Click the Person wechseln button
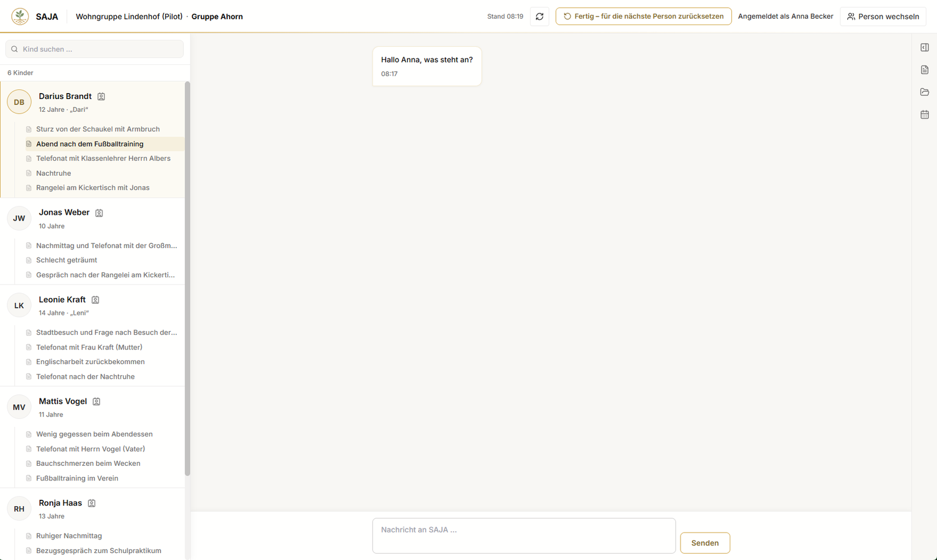This screenshot has width=937, height=560. pos(883,16)
